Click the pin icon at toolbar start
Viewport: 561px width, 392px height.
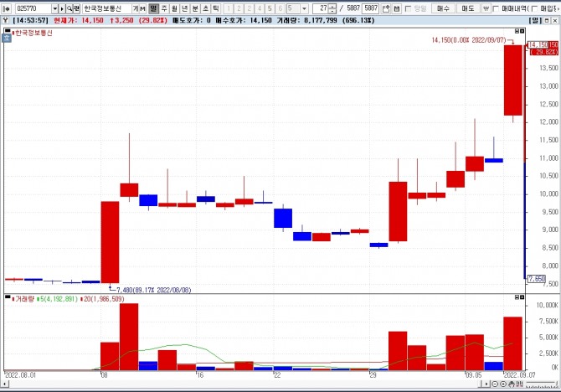(x=7, y=8)
